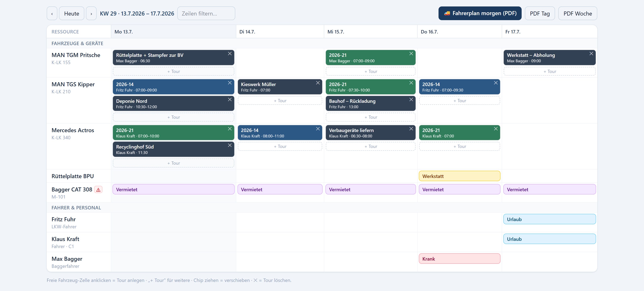Remove Actros 2026-21 Thursday 07:00 tour
This screenshot has height=291, width=644.
click(496, 129)
